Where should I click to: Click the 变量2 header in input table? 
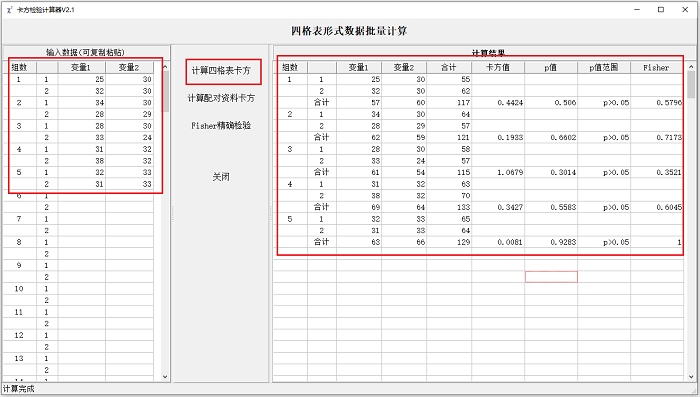tap(129, 67)
